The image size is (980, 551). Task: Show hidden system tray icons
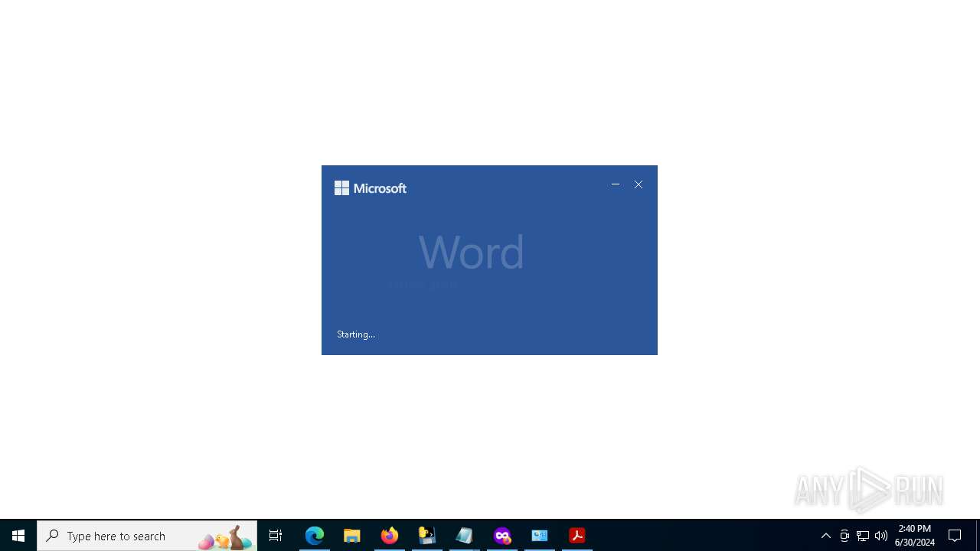click(826, 536)
